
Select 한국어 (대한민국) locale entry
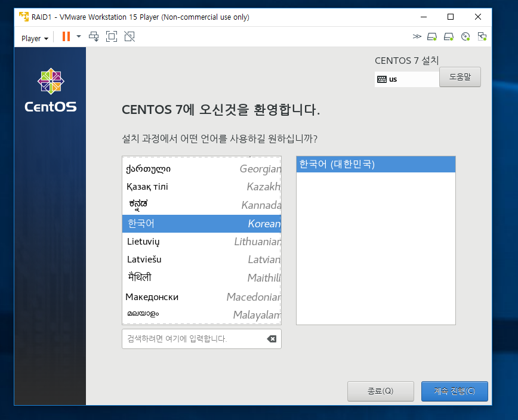(x=376, y=164)
